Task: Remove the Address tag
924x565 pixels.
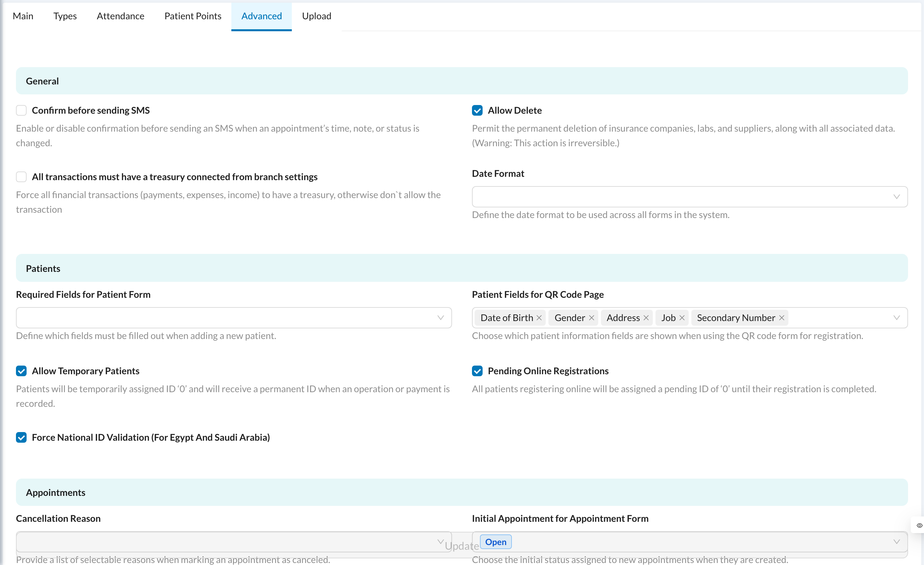Action: [x=646, y=317]
